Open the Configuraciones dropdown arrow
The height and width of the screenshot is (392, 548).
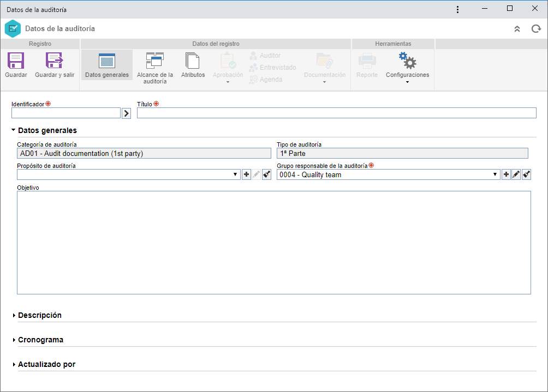point(407,82)
